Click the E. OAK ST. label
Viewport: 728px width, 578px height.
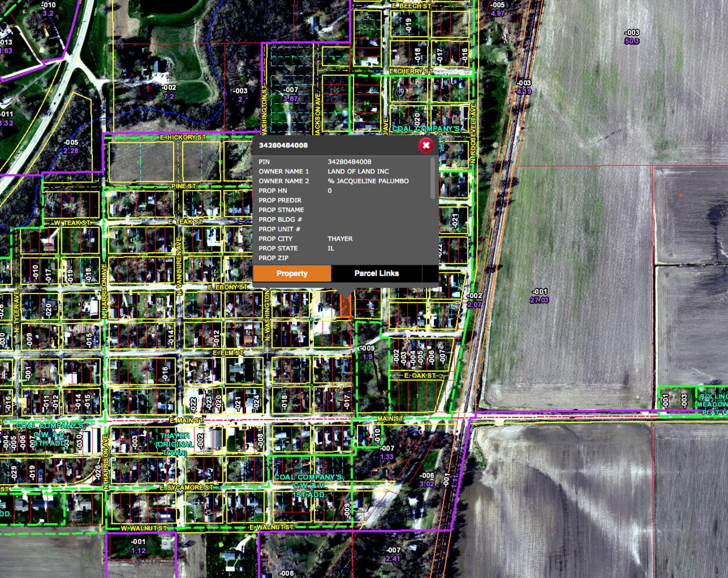(420, 376)
